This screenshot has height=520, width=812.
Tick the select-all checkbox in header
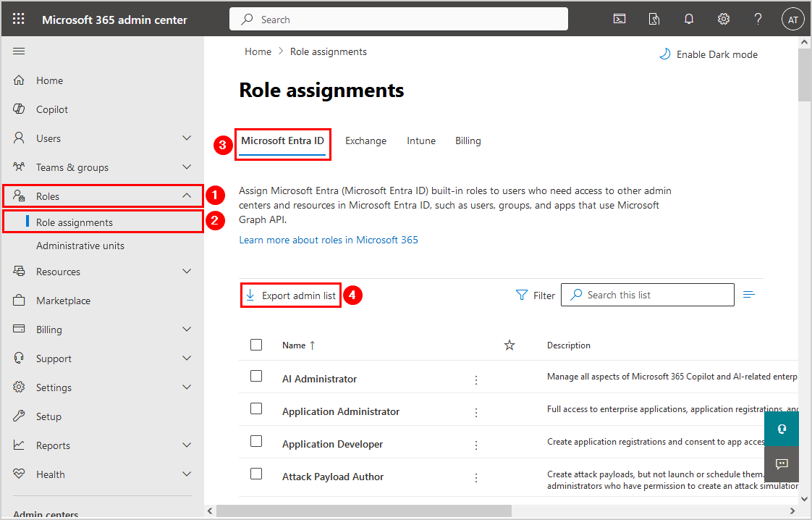(256, 345)
